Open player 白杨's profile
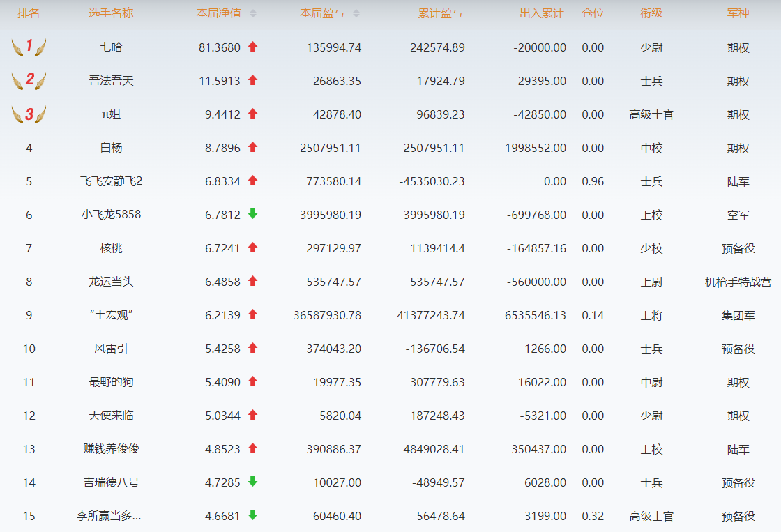Viewport: 781px width, 532px height. (x=111, y=148)
